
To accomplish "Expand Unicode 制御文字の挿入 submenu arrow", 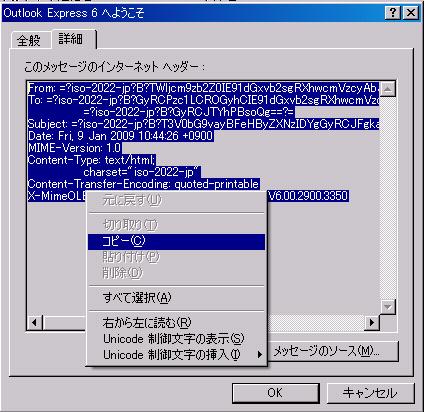I will (260, 355).
